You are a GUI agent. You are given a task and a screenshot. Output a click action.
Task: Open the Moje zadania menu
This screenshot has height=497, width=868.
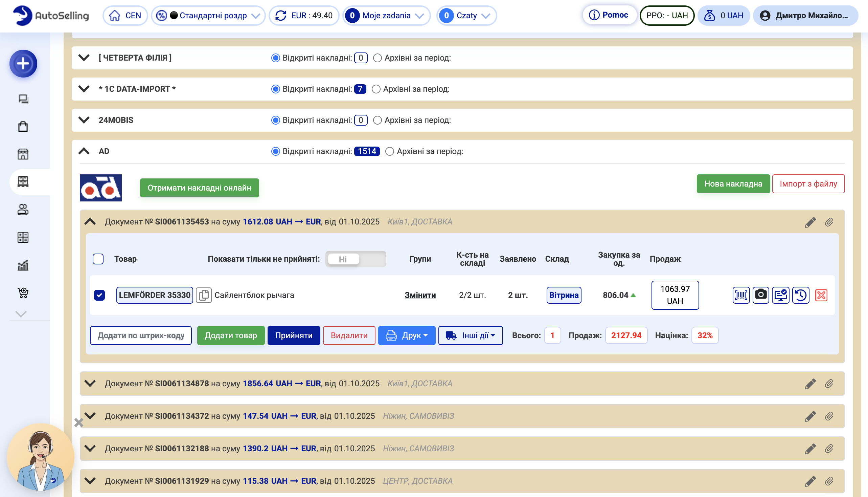pyautogui.click(x=386, y=16)
